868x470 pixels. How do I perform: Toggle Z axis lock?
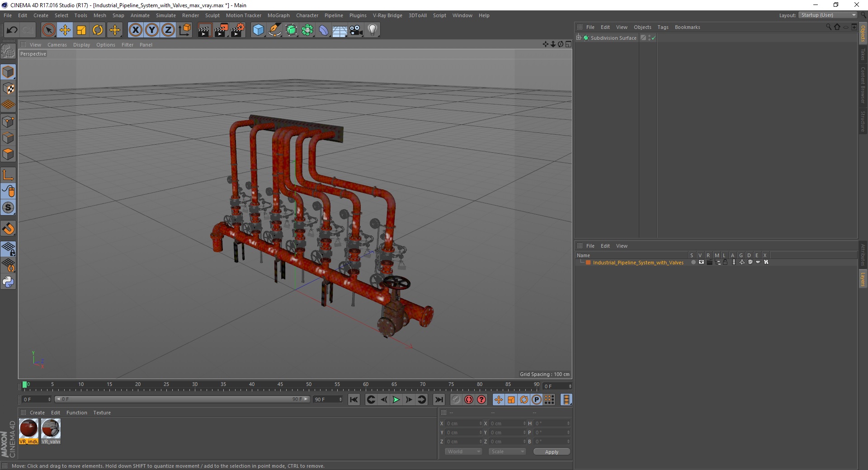tap(168, 30)
